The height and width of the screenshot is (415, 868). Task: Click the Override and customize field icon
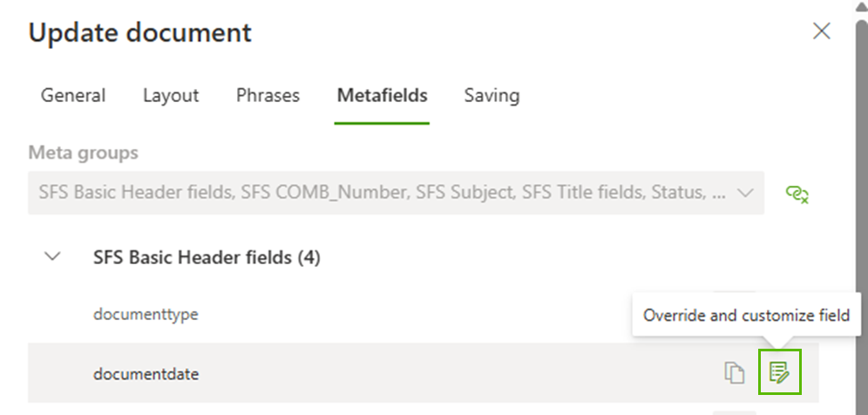(x=779, y=373)
